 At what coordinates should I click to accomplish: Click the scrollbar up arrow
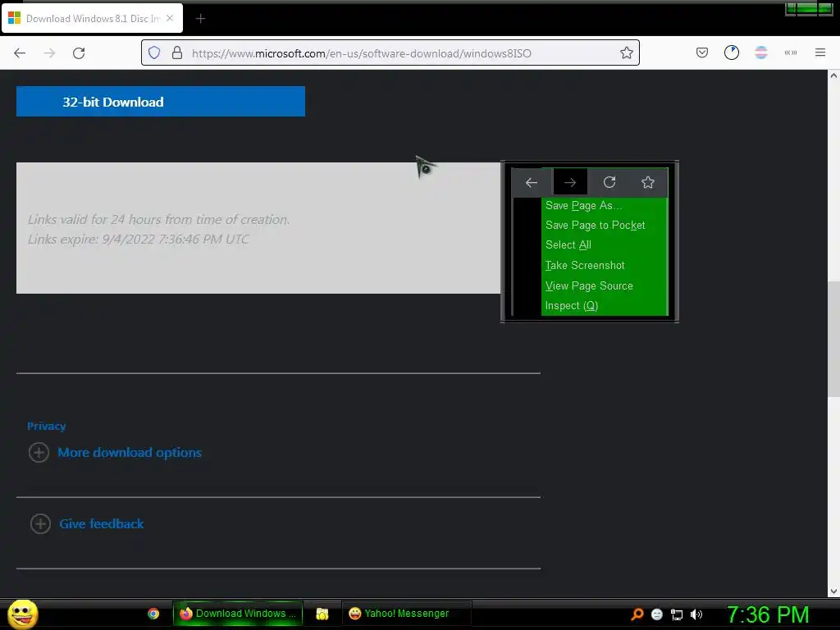click(833, 76)
